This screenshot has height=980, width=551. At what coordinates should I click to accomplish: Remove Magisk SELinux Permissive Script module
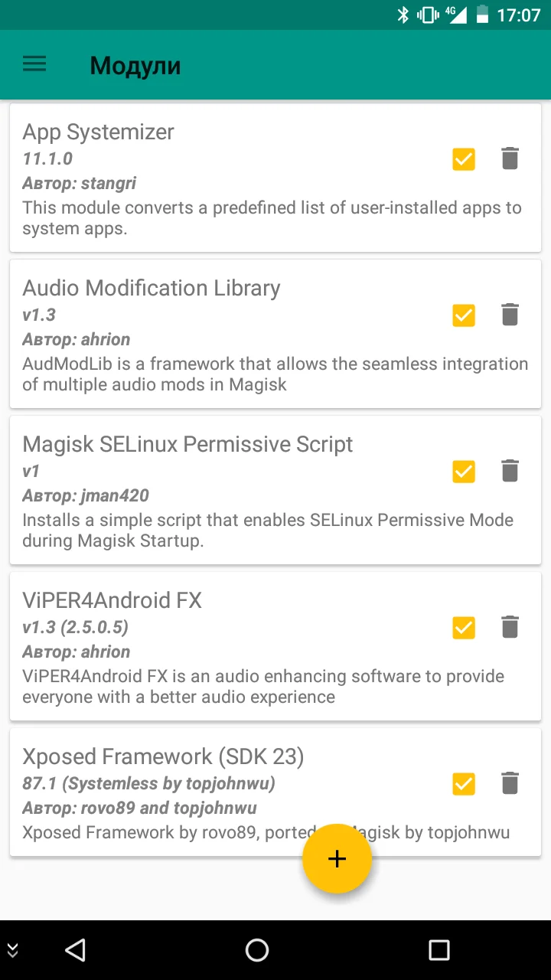510,471
